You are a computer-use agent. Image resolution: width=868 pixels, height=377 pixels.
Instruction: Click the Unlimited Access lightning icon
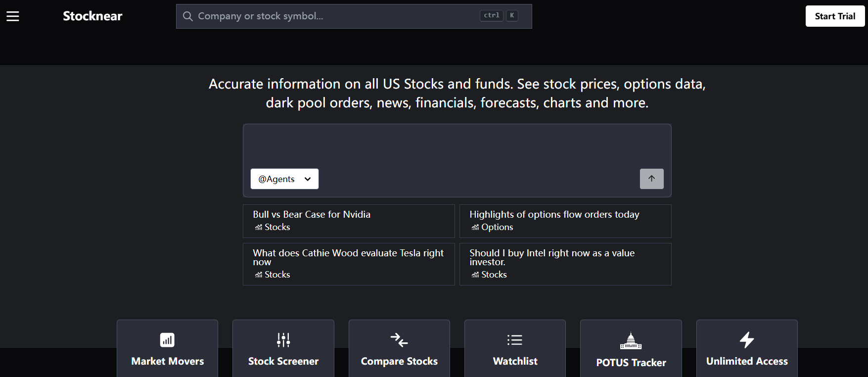[x=747, y=340]
